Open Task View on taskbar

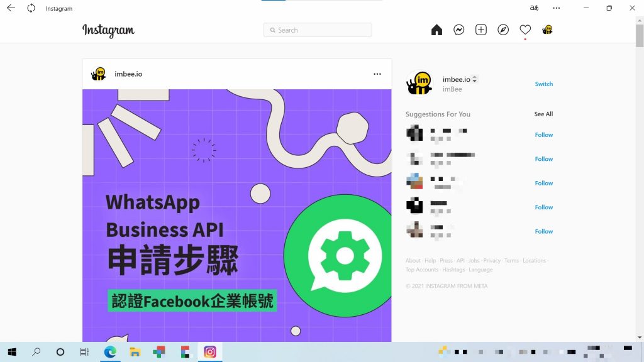(x=85, y=352)
